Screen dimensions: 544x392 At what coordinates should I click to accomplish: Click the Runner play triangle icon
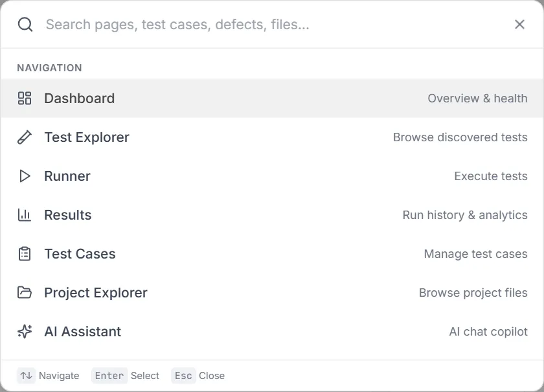(25, 176)
